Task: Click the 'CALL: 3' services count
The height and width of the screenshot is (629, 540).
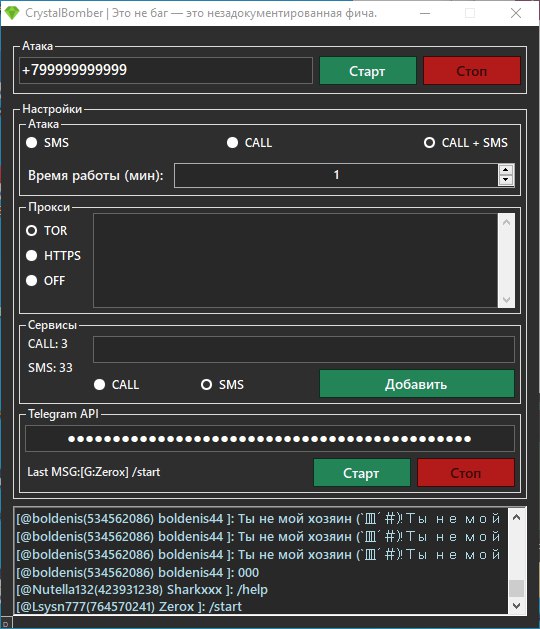Action: (48, 344)
